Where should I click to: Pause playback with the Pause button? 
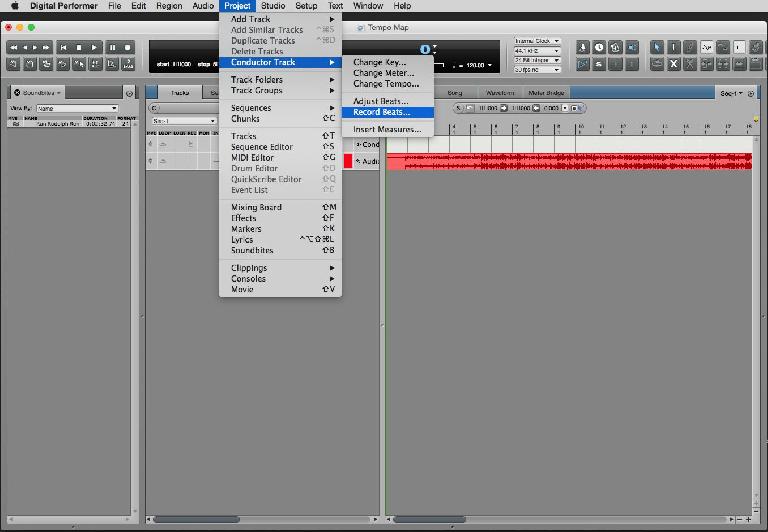click(112, 48)
